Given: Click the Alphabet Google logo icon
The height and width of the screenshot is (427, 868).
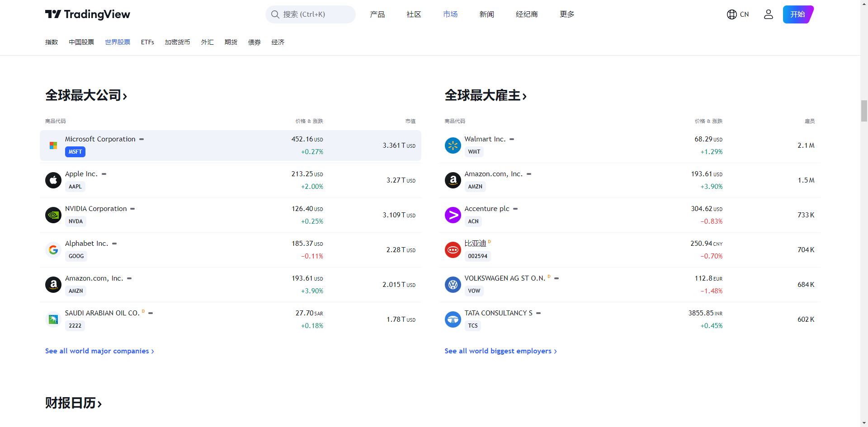Looking at the screenshot, I should [x=53, y=250].
